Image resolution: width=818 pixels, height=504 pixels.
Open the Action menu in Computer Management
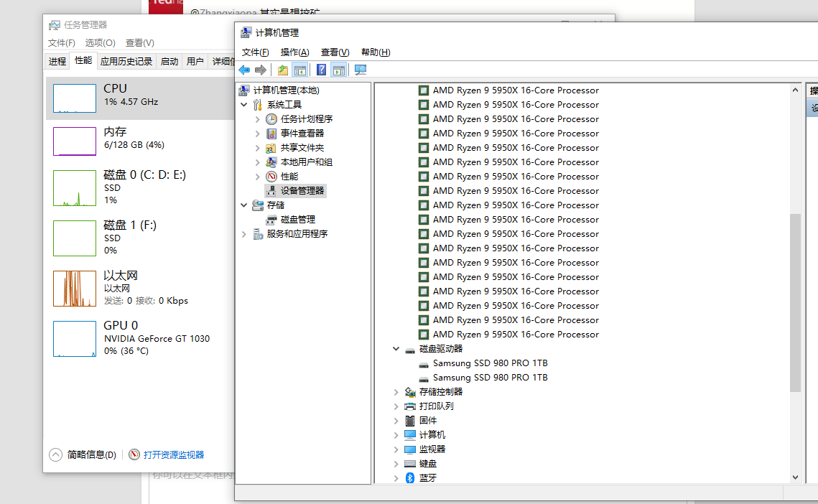tap(294, 52)
